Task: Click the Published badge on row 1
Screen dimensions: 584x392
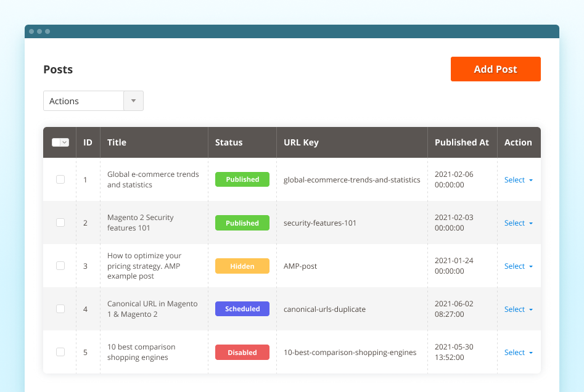Action: (242, 179)
